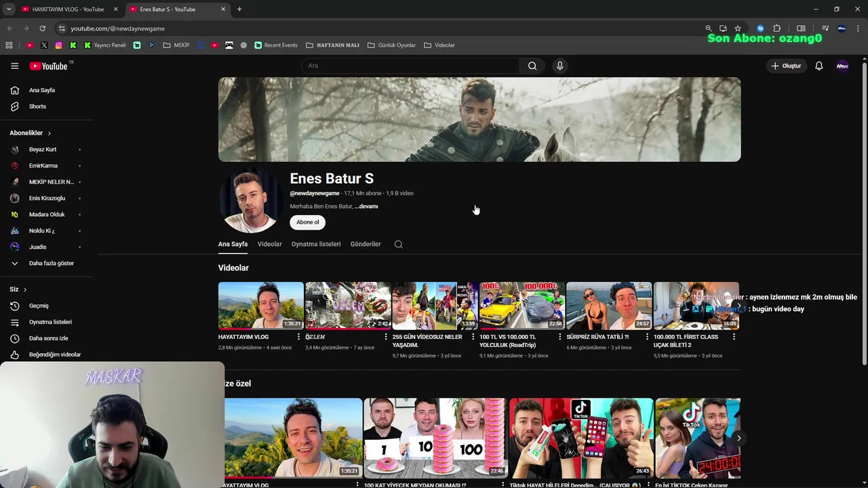The height and width of the screenshot is (488, 868).
Task: Open HAFTANIN MALI bookmarks folder
Action: 332,45
